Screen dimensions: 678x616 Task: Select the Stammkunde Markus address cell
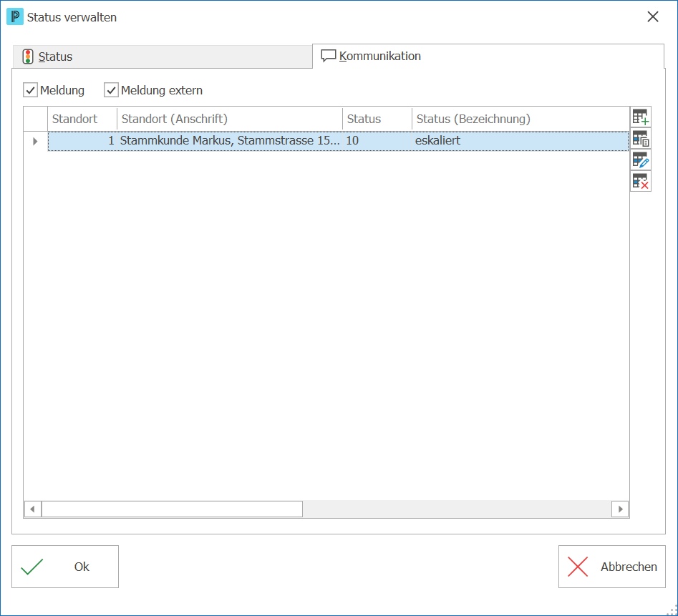point(230,141)
